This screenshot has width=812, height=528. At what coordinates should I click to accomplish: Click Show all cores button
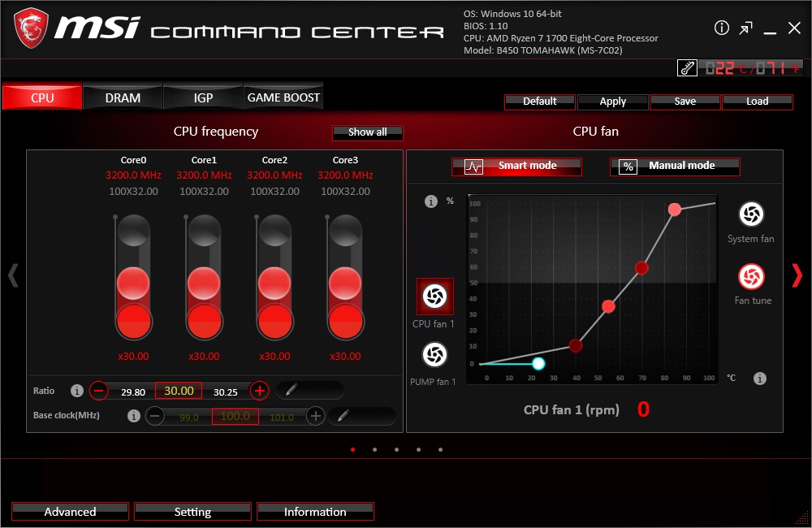click(x=368, y=132)
